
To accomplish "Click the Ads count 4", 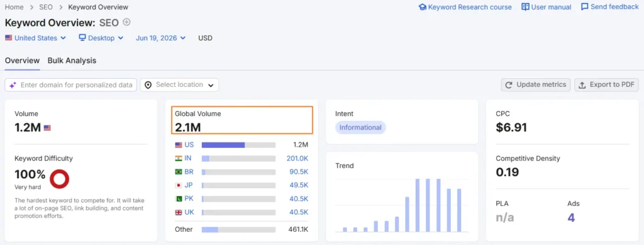I will pos(571,217).
